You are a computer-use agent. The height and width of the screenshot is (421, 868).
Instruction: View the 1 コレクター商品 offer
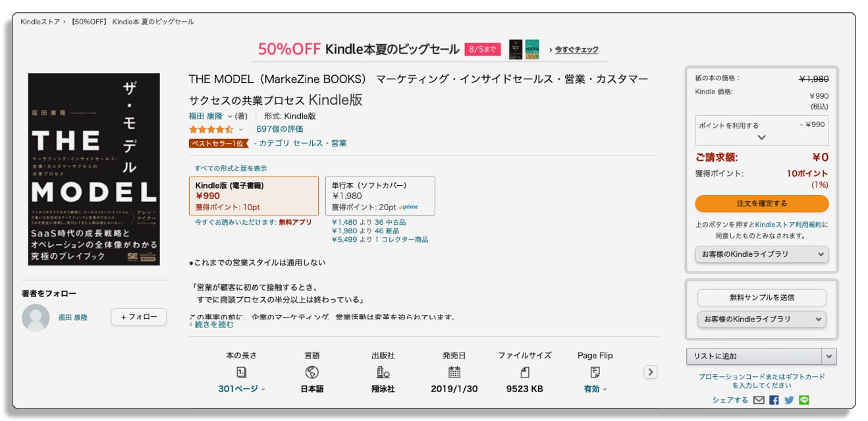click(401, 239)
